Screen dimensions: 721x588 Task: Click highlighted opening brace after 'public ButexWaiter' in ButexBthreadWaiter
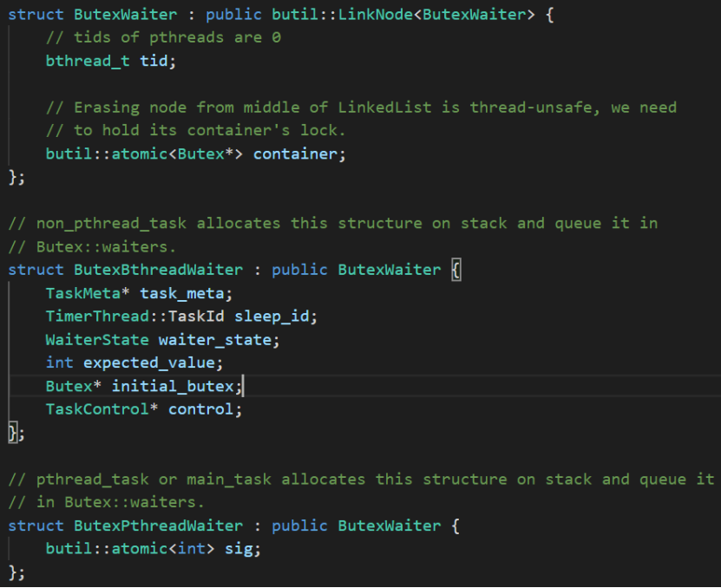[456, 270]
